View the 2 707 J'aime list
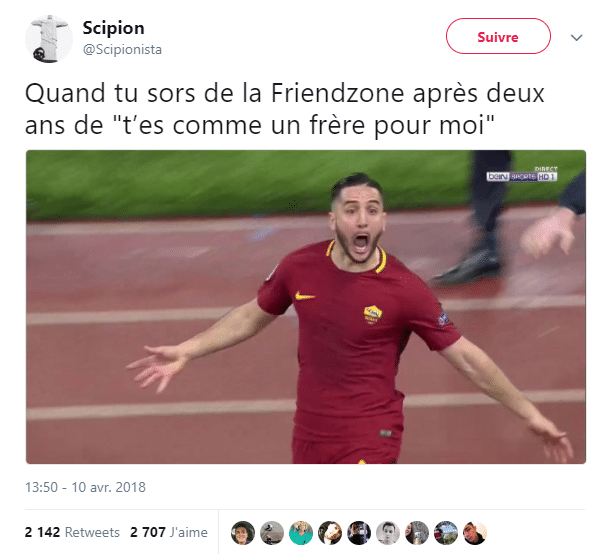Image resolution: width=595 pixels, height=554 pixels. point(168,532)
